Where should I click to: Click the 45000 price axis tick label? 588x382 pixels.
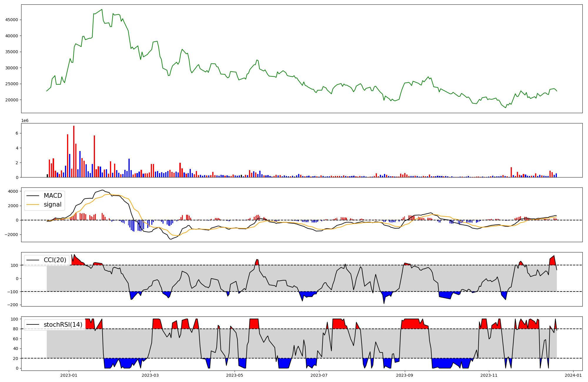pos(12,20)
